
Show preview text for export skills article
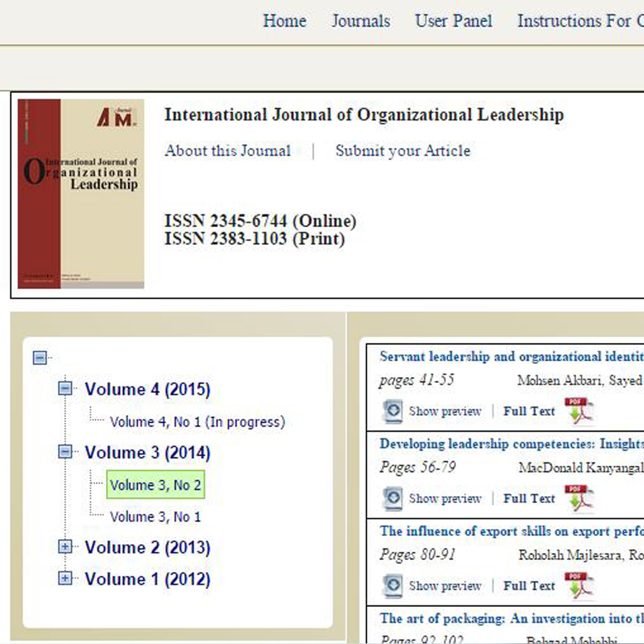coord(445,586)
